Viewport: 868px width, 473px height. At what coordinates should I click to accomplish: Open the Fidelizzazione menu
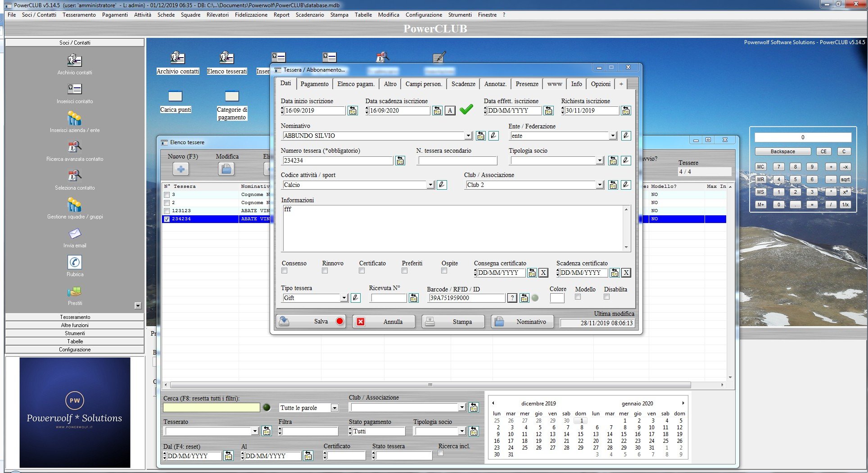pos(251,15)
